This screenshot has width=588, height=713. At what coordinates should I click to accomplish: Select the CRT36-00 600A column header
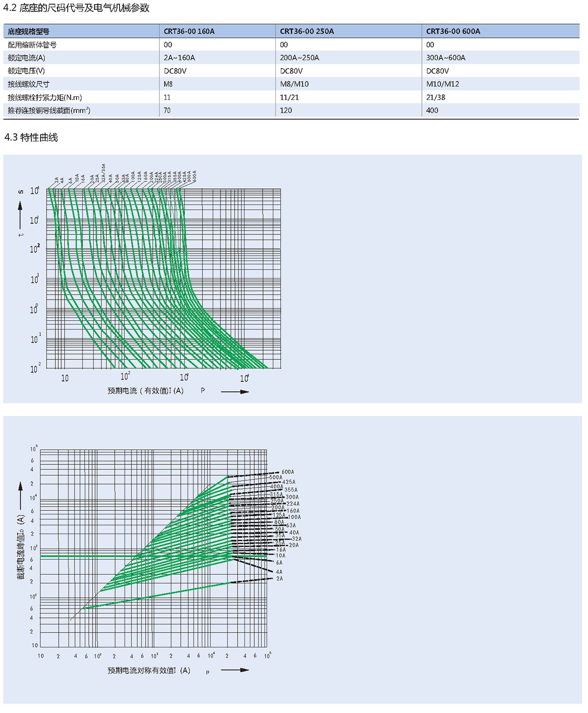pyautogui.click(x=453, y=31)
